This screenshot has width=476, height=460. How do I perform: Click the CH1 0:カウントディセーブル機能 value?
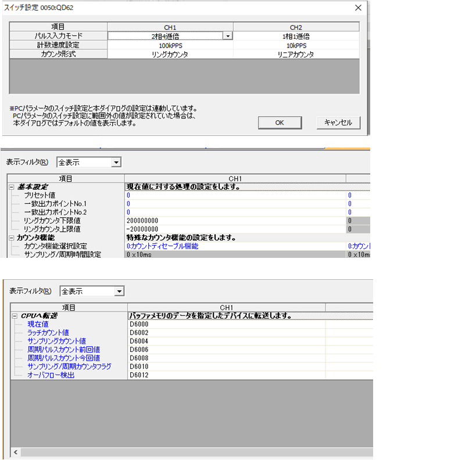click(x=235, y=246)
